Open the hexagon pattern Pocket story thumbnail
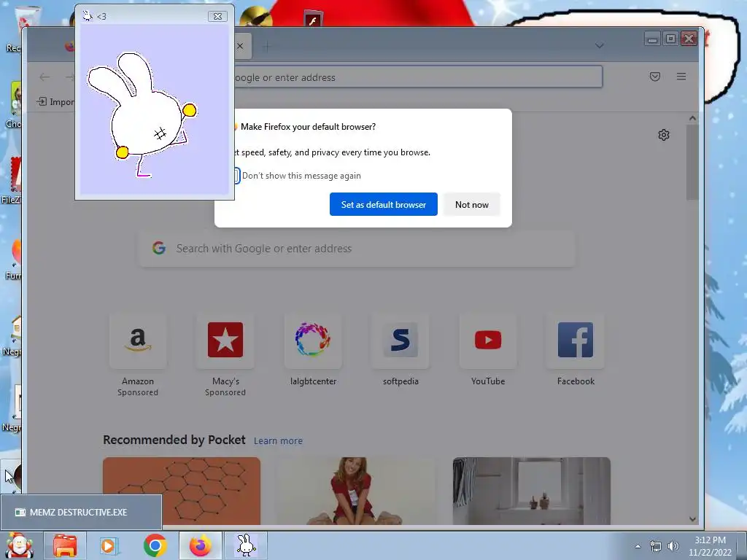The image size is (747, 560). (x=182, y=491)
